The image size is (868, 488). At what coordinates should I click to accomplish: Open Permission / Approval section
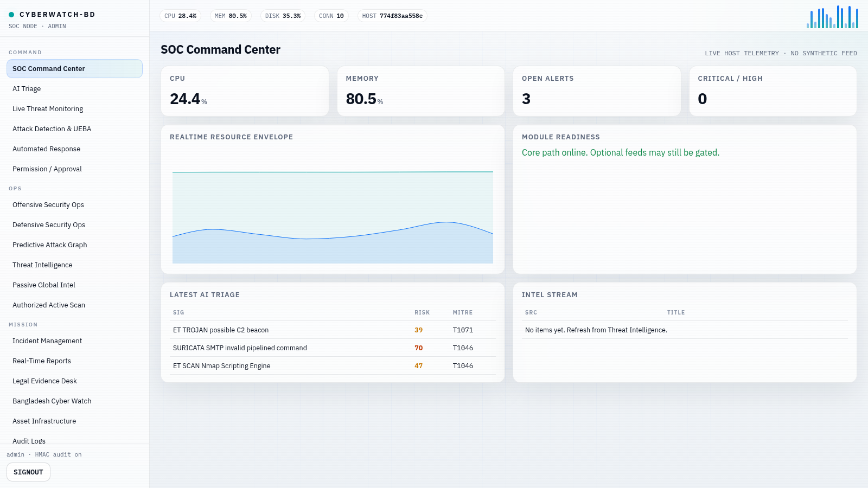(x=74, y=169)
